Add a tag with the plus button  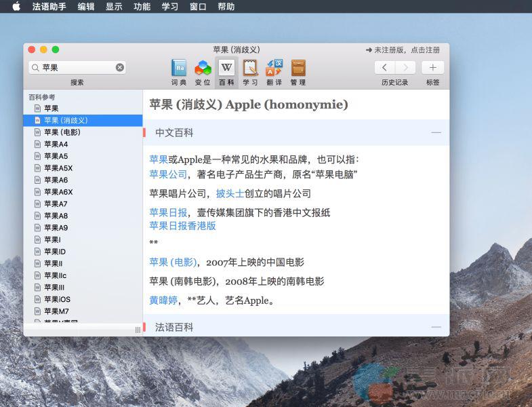(x=432, y=67)
